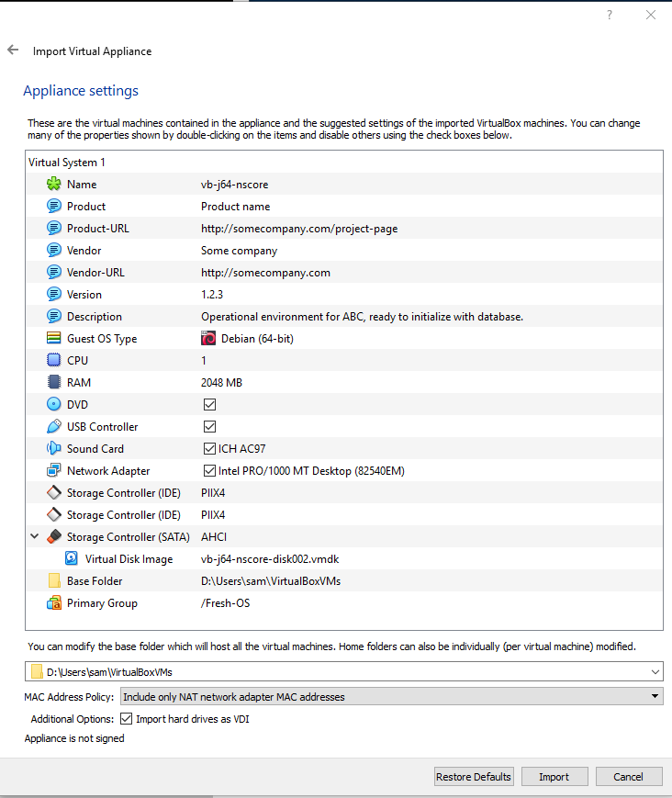The width and height of the screenshot is (672, 798).
Task: Click the Virtual Disk Image icon
Action: pos(73,558)
